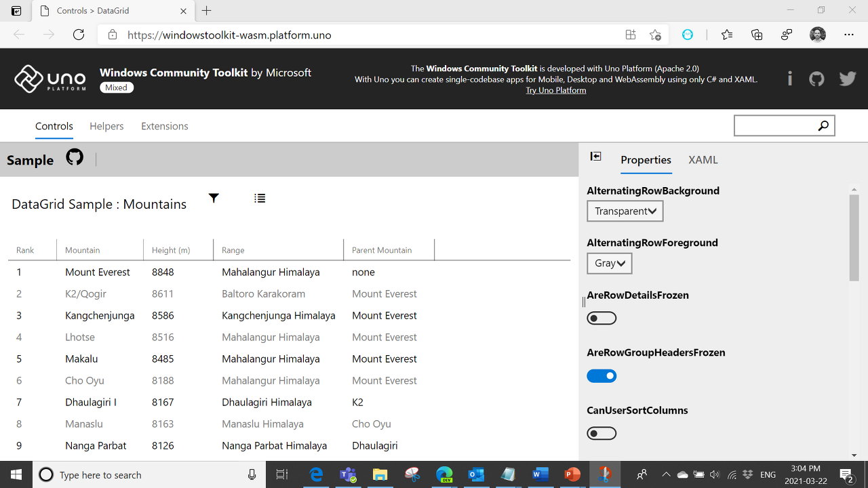Open Word from the taskbar
The width and height of the screenshot is (868, 488).
[540, 474]
